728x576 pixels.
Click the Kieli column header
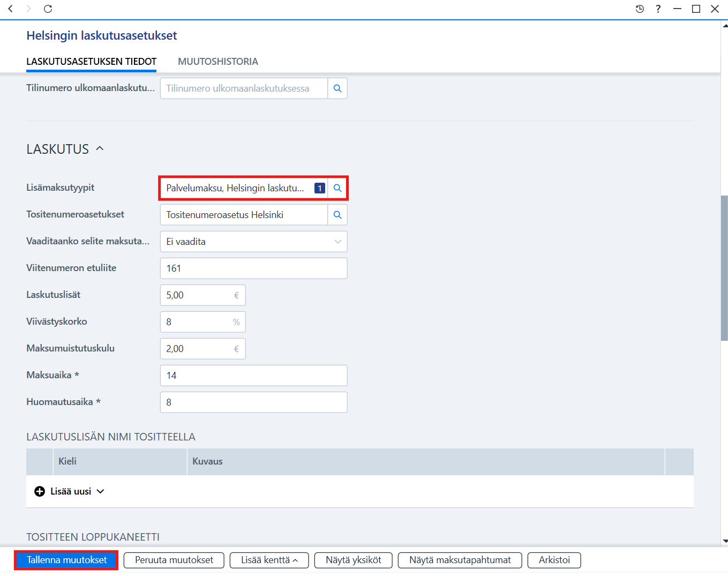pos(120,461)
